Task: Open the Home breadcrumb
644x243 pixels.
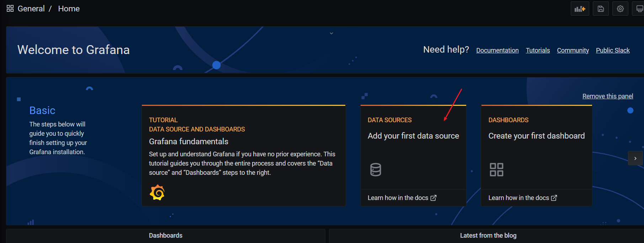Action: [x=69, y=9]
